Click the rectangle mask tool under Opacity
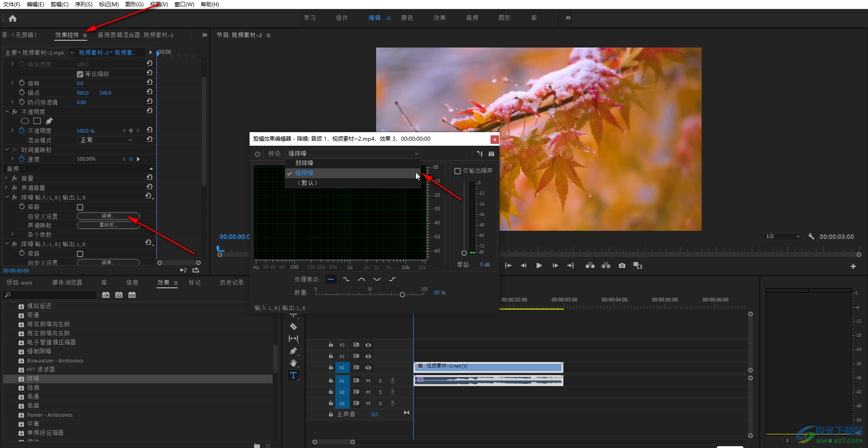Image resolution: width=868 pixels, height=448 pixels. coord(37,121)
